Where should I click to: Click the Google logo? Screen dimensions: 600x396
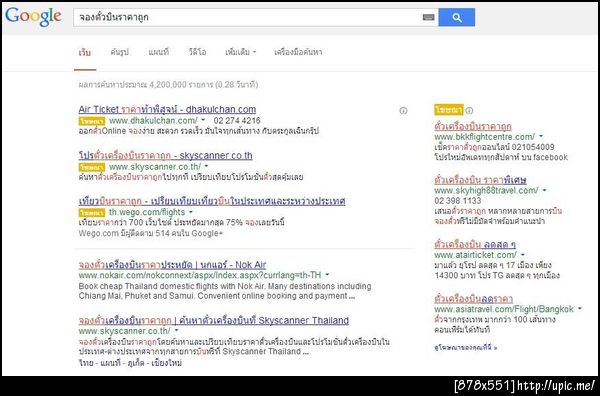pos(33,17)
